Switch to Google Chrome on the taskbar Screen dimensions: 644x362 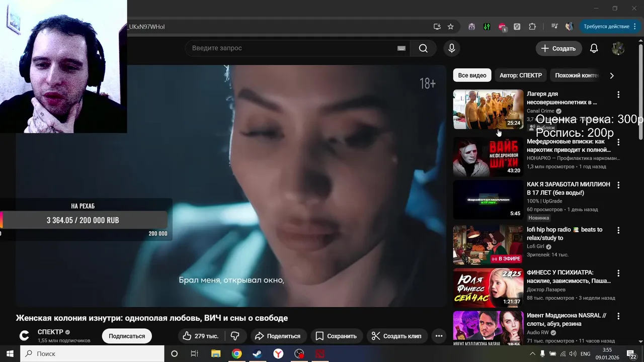236,353
